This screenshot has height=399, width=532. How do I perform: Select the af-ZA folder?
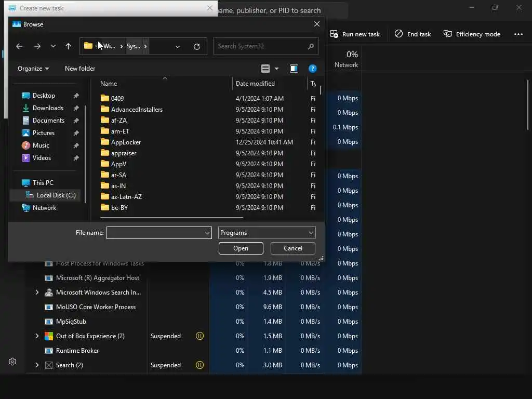coord(119,120)
